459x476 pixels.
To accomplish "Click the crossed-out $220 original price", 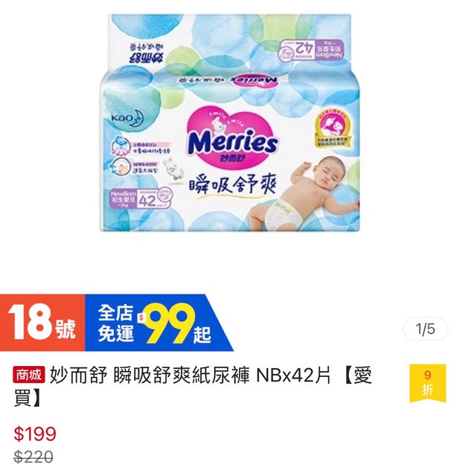I will click(33, 457).
